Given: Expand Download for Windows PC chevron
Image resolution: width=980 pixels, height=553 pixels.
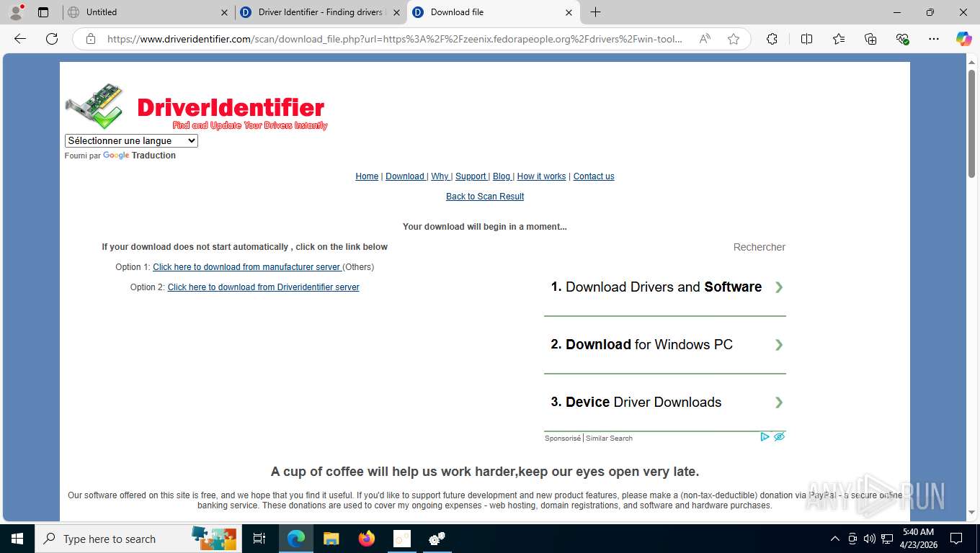Looking at the screenshot, I should click(779, 345).
